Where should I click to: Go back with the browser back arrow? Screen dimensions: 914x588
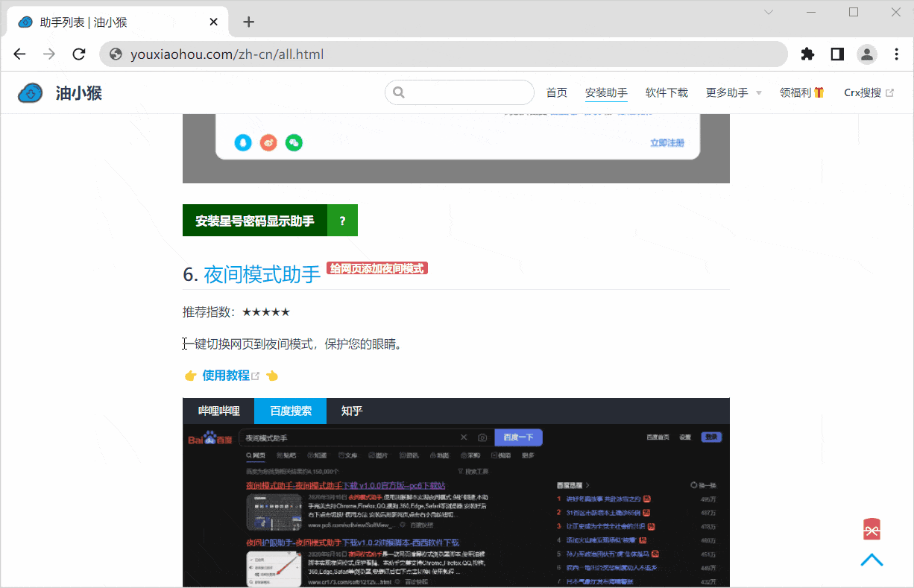coord(20,54)
